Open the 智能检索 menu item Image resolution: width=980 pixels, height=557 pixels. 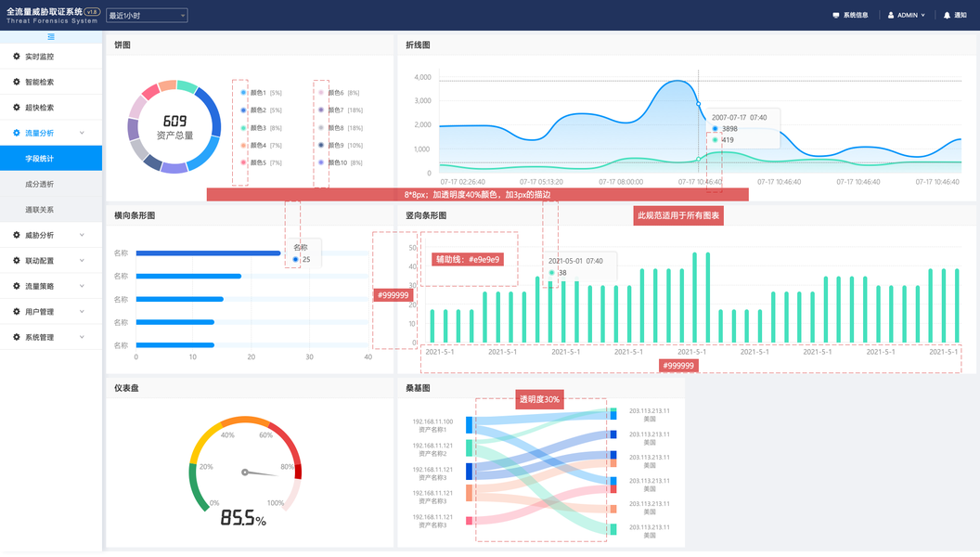[51, 82]
